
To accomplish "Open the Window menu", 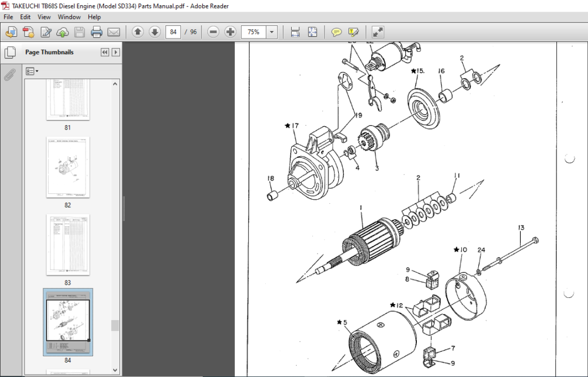I will coord(69,17).
